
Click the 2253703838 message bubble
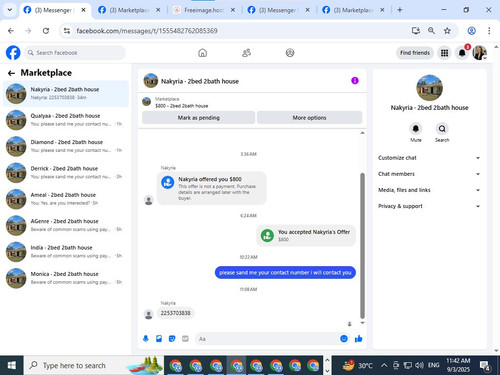[175, 313]
